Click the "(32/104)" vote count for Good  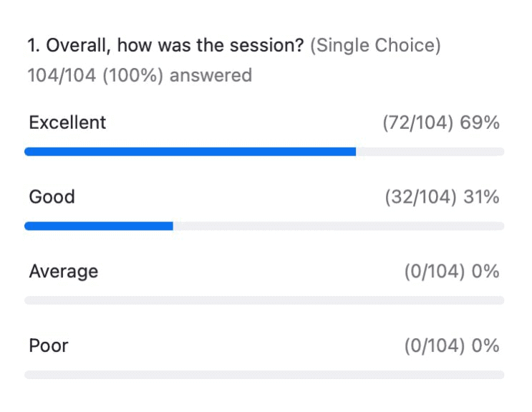click(x=420, y=197)
